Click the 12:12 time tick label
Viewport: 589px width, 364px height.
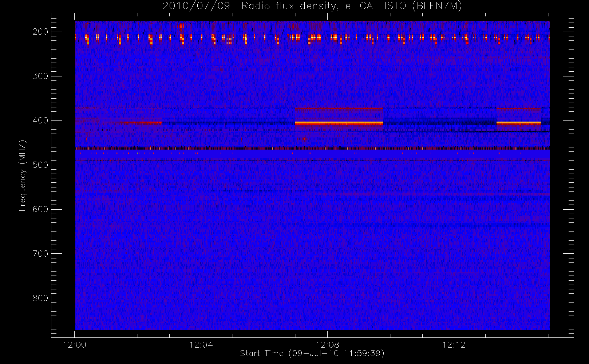click(x=454, y=345)
